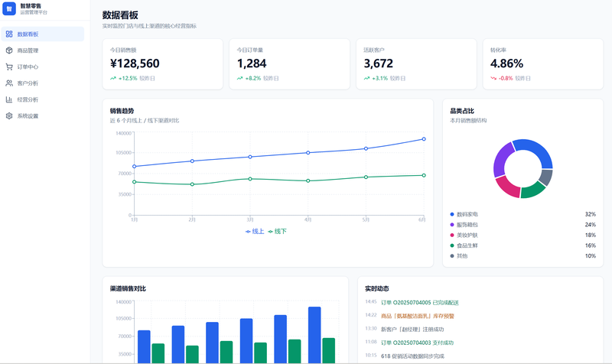Click the 线上 data point at 6月
The width and height of the screenshot is (612, 364).
[x=424, y=139]
